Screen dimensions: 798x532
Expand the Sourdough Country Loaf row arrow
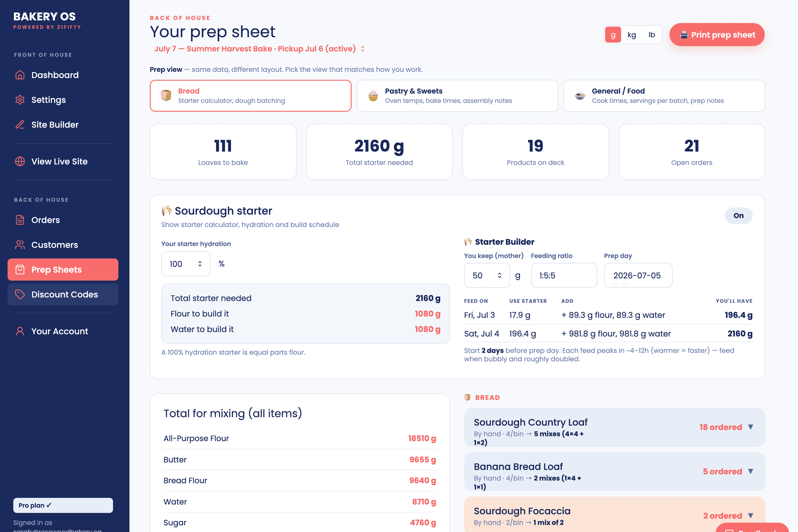click(x=750, y=427)
